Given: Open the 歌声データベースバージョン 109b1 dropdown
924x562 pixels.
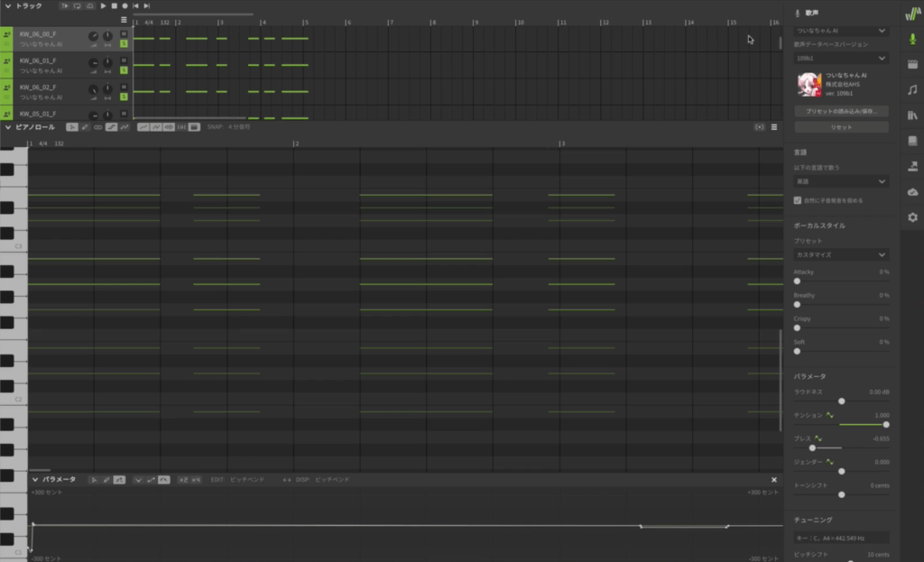Looking at the screenshot, I should (x=841, y=59).
